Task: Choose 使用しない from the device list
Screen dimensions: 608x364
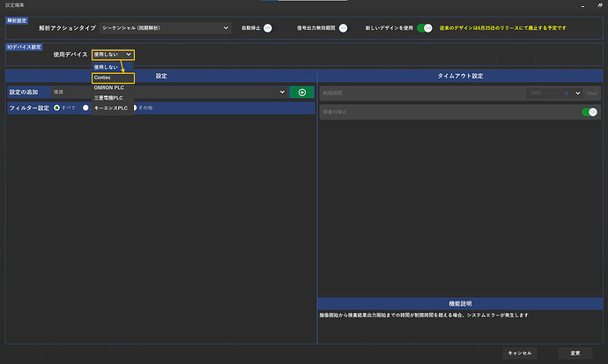Action: pos(113,67)
